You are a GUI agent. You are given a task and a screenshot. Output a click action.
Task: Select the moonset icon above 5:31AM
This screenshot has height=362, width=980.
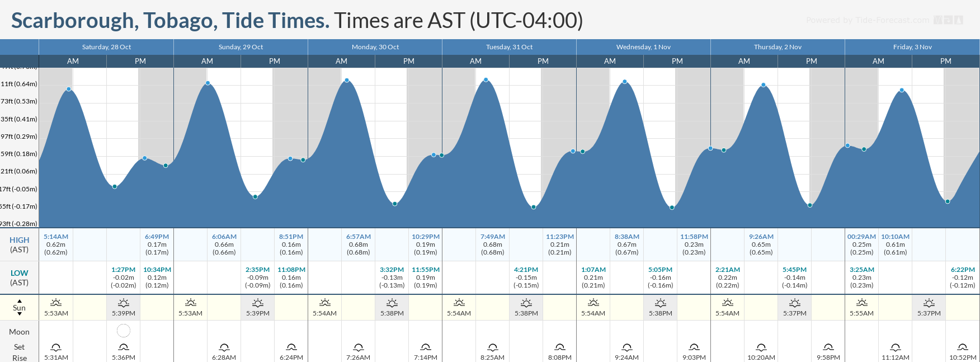[x=56, y=347]
